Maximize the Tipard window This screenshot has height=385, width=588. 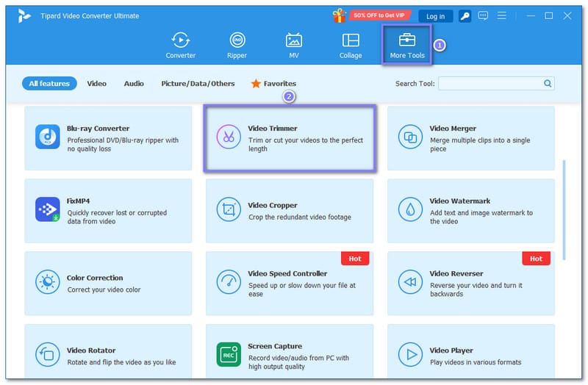548,15
